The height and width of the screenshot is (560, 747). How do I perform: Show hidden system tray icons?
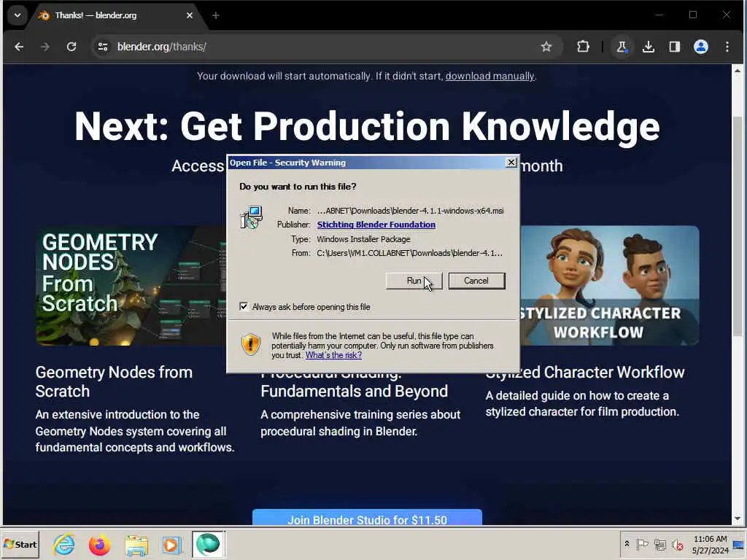[627, 544]
